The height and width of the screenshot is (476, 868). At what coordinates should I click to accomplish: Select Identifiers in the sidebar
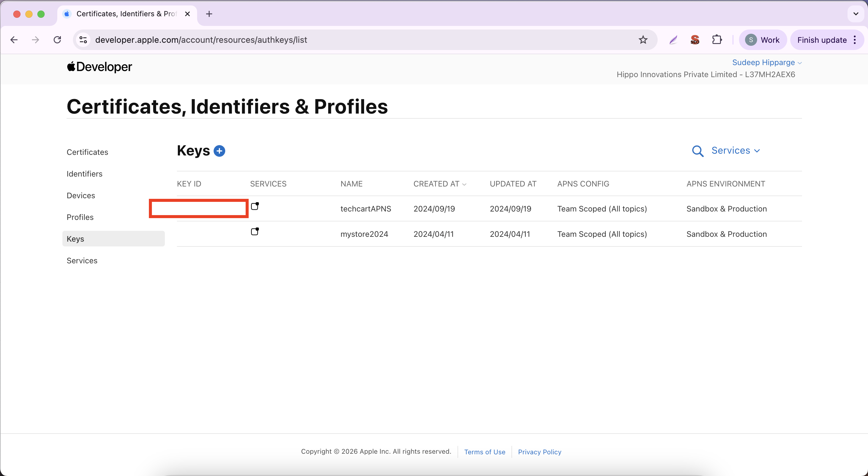pos(85,174)
